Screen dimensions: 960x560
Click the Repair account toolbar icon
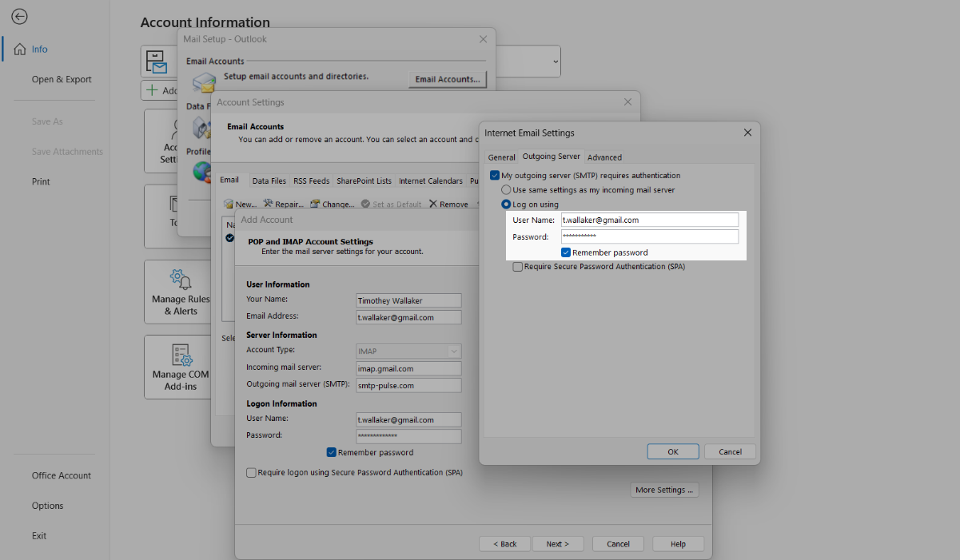pos(269,205)
